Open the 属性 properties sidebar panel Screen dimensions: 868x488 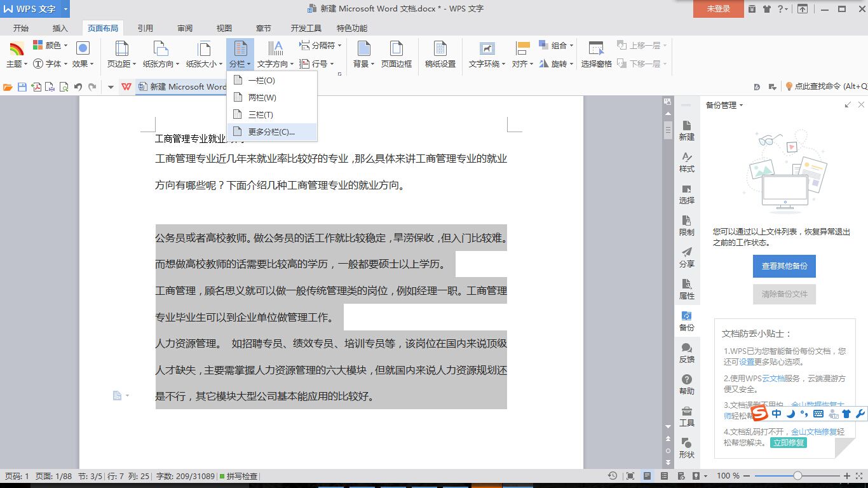[687, 289]
